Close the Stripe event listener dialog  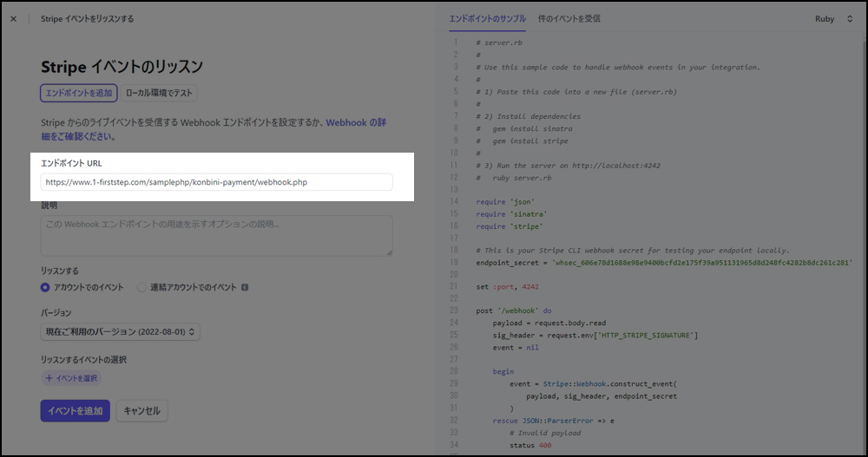(13, 19)
